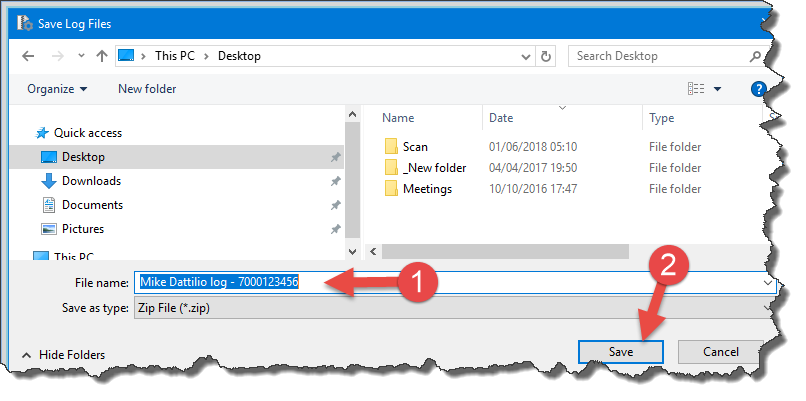Image resolution: width=806 pixels, height=401 pixels.
Task: Open Help with the question mark icon
Action: (x=758, y=89)
